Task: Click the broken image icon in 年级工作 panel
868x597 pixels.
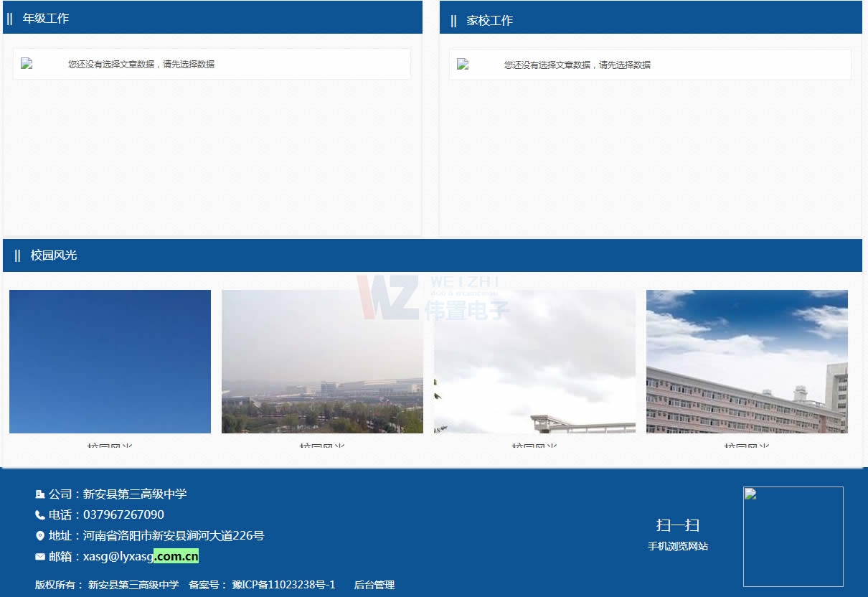Action: (29, 63)
